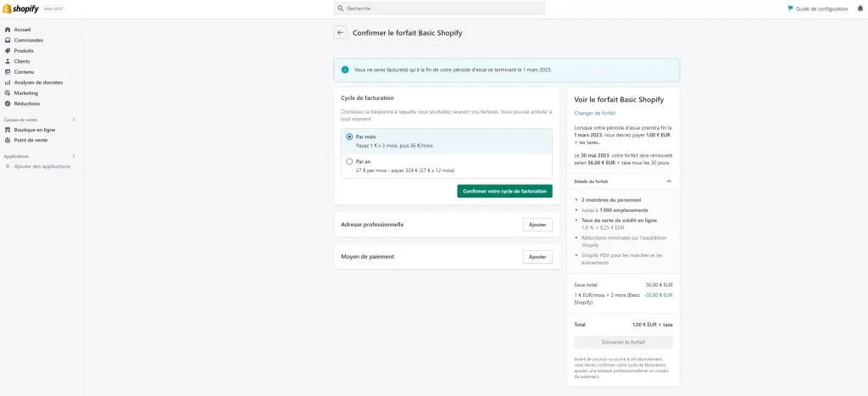Viewport: 868px width, 396px height.
Task: Click the Accueil home icon
Action: 8,30
